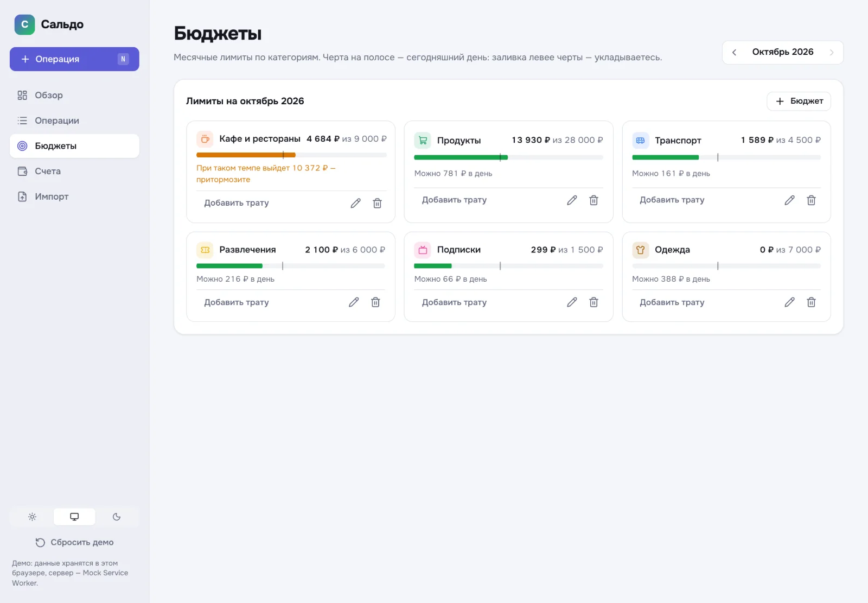The height and width of the screenshot is (603, 868).
Task: Add expense to Одежда budget
Action: click(672, 302)
